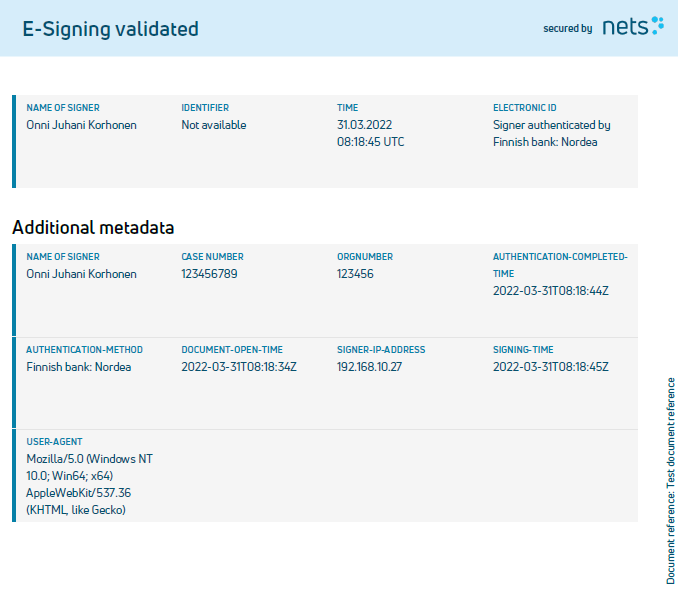Select the 'Not available' identifier value
Image resolution: width=678 pixels, height=614 pixels.
[x=214, y=125]
